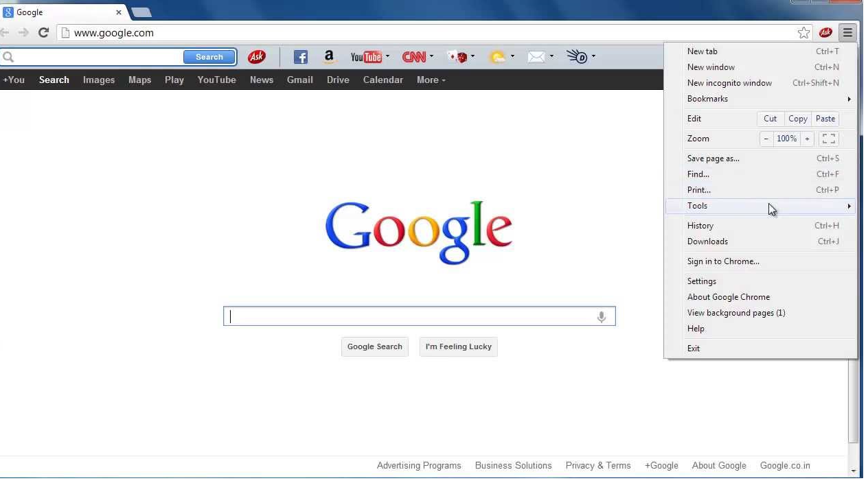Reload the page with the refresh icon
This screenshot has width=868, height=483.
coord(43,33)
